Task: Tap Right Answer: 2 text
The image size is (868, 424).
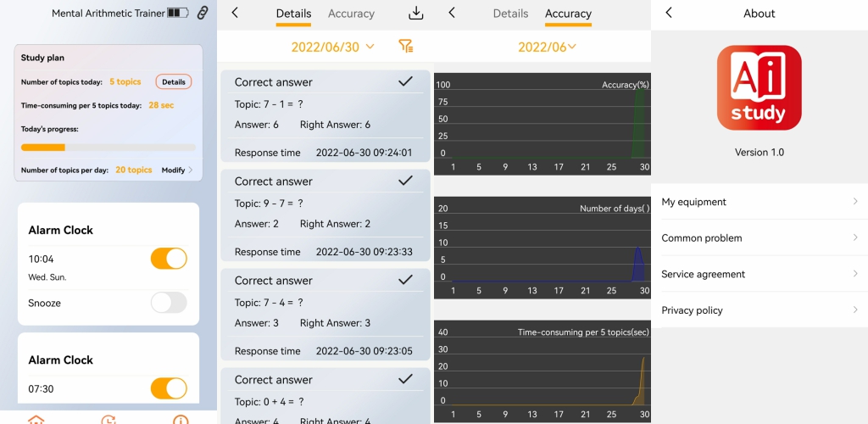Action: (x=335, y=224)
